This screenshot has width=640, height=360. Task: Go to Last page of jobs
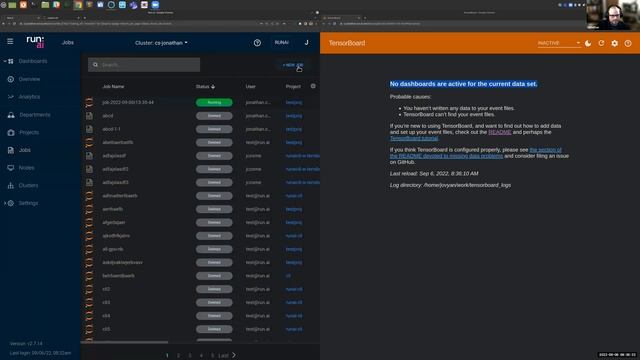[223, 356]
